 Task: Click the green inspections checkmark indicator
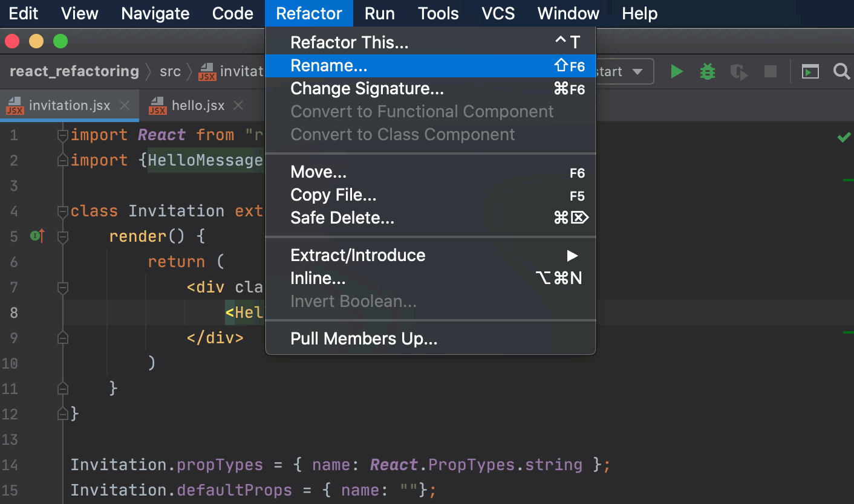(843, 137)
